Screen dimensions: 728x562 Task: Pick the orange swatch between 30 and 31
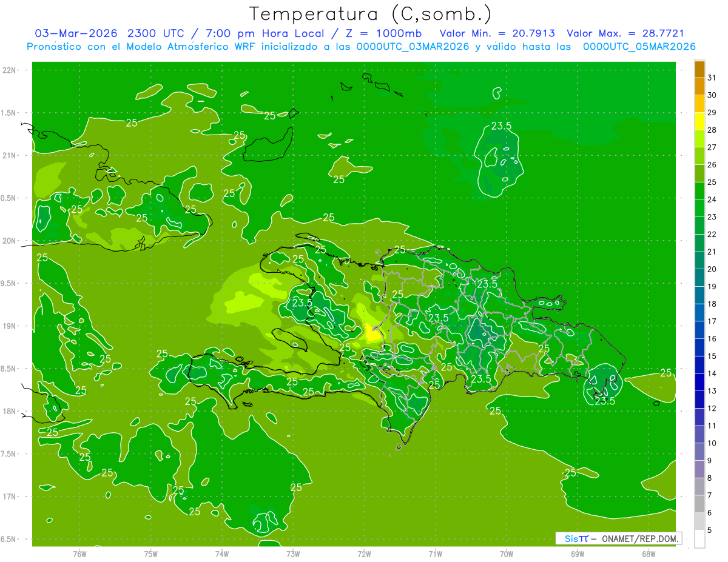pos(699,87)
